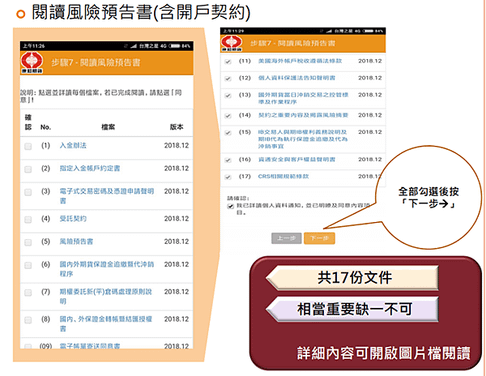Click the 2018.12 version in row (11)
Viewport: 486px width, 376px height.
click(370, 61)
